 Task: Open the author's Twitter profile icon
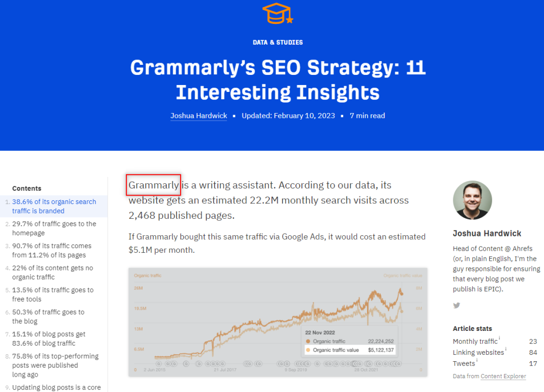(x=456, y=305)
